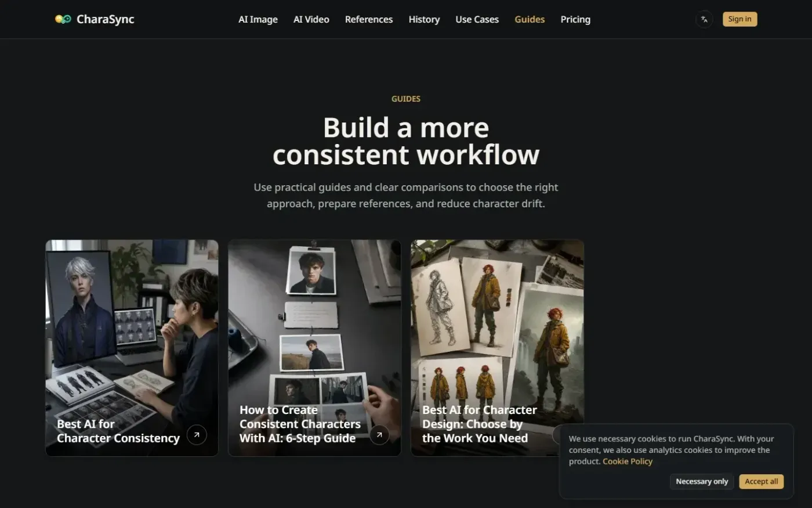Go to Pricing page

click(575, 19)
